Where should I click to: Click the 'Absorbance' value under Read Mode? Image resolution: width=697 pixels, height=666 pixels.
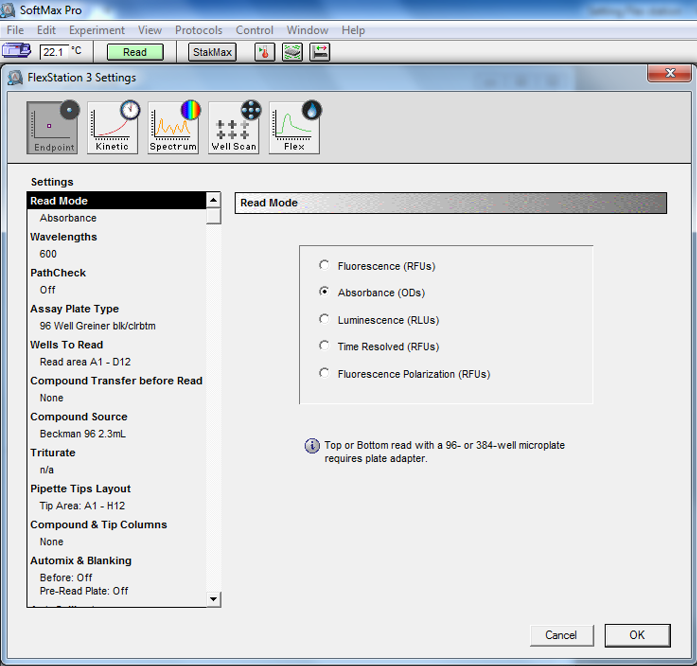[x=68, y=218]
